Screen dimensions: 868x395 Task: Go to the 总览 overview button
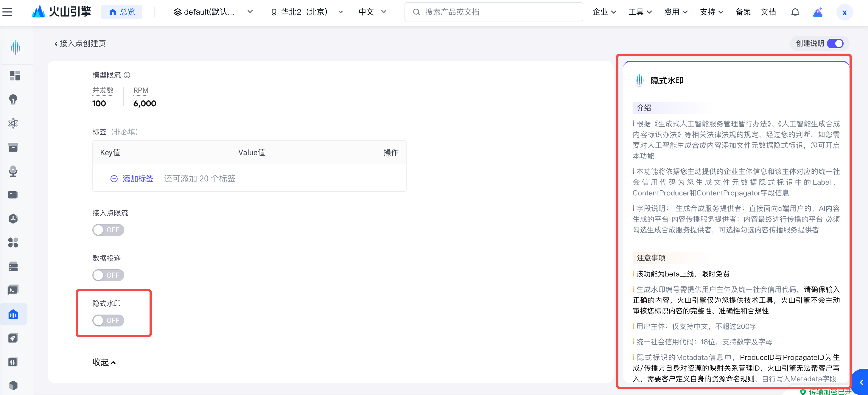click(x=122, y=12)
